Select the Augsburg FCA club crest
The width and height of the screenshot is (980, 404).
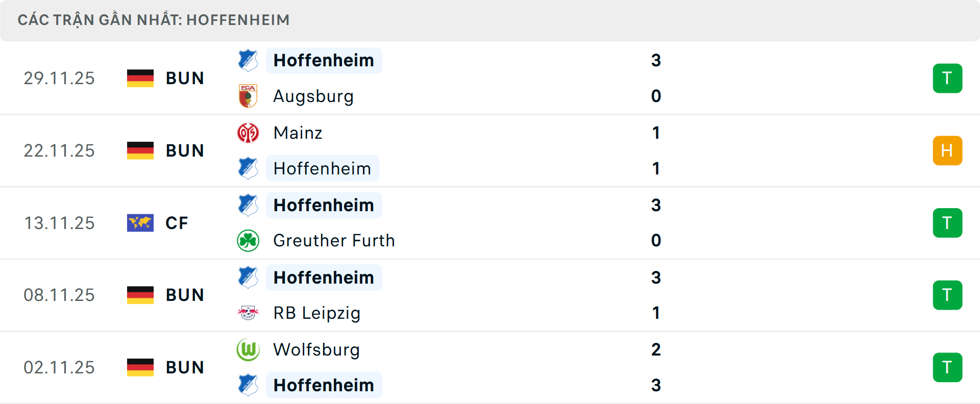click(x=249, y=96)
